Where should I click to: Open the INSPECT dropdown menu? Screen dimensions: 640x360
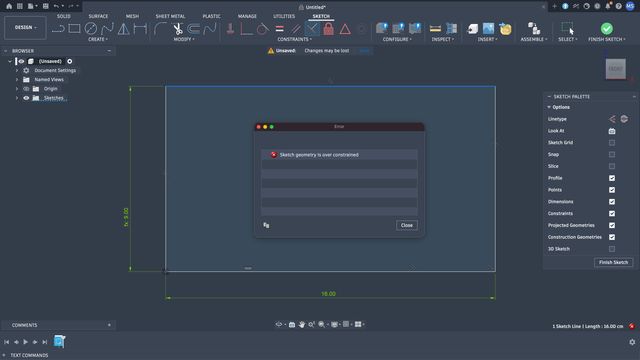[442, 39]
